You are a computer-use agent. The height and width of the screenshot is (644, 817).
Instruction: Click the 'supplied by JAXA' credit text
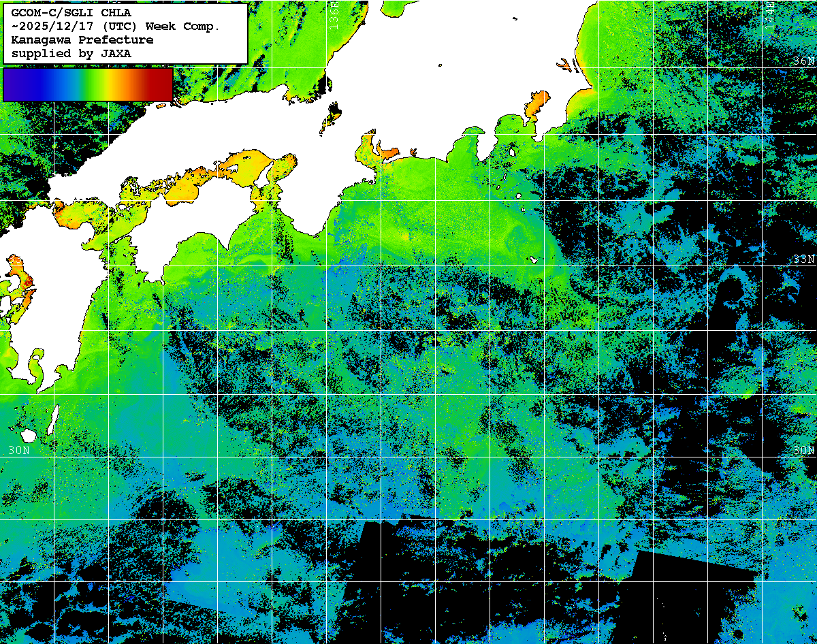coord(71,53)
